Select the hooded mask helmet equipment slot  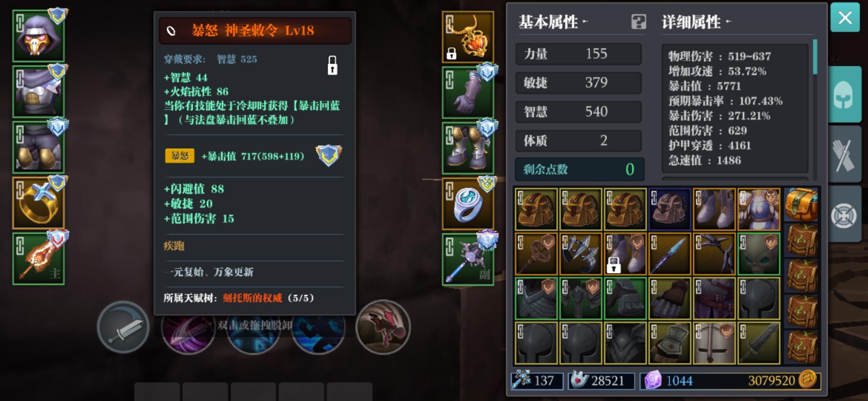tap(39, 36)
